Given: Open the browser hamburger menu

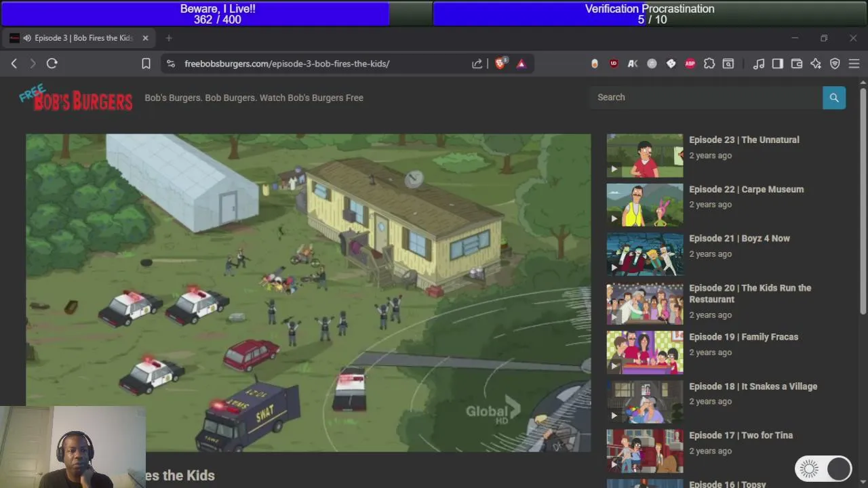Looking at the screenshot, I should [854, 63].
